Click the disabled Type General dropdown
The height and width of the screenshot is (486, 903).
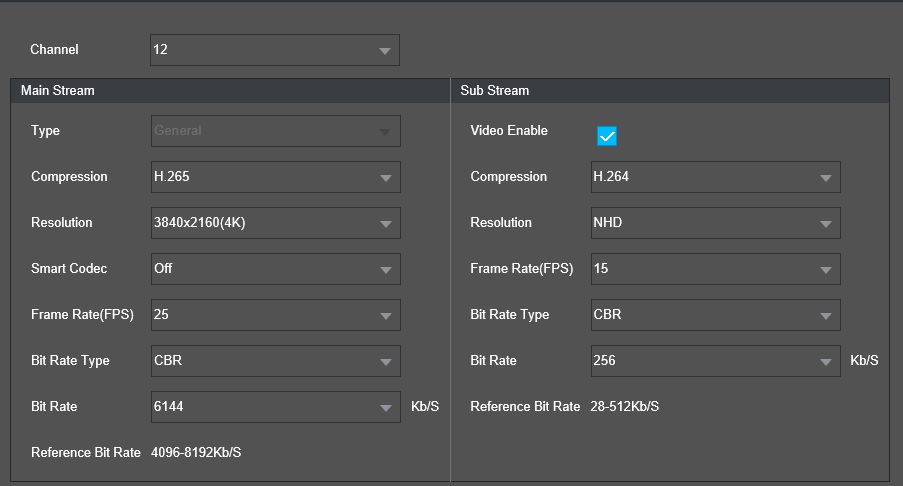click(276, 131)
